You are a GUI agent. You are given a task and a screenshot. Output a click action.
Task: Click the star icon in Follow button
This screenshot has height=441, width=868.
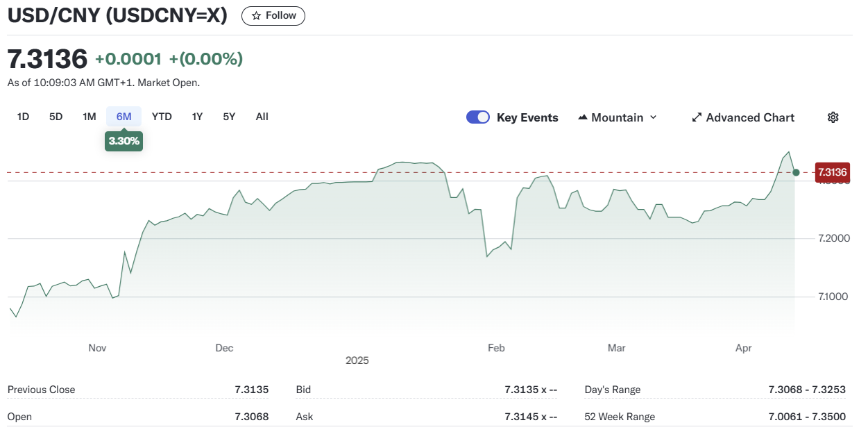tap(256, 15)
